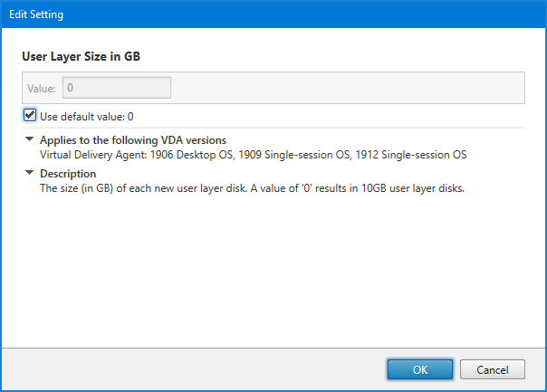Click the 'Value:' label
This screenshot has height=392, width=547.
pyautogui.click(x=42, y=89)
